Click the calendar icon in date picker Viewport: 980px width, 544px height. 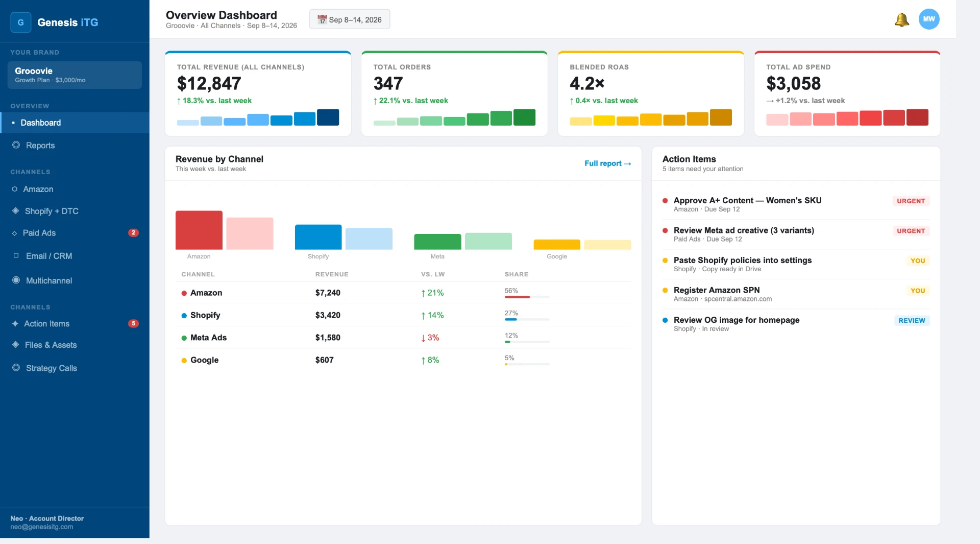[322, 20]
